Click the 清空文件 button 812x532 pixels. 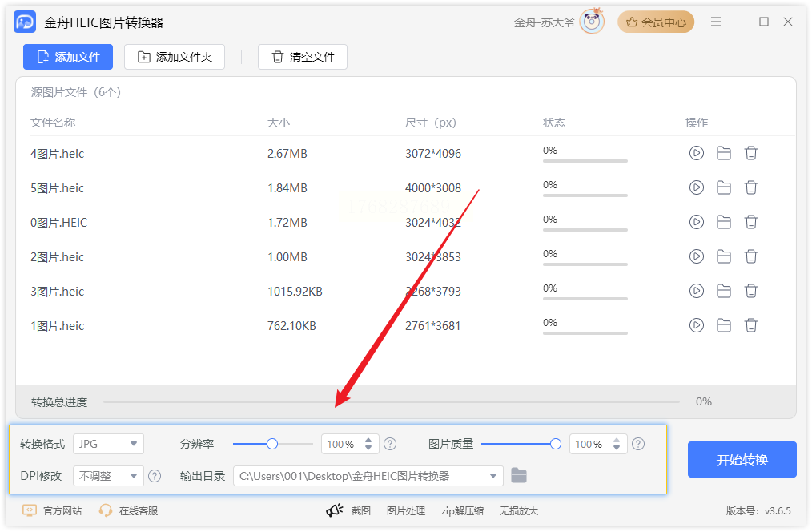click(303, 57)
